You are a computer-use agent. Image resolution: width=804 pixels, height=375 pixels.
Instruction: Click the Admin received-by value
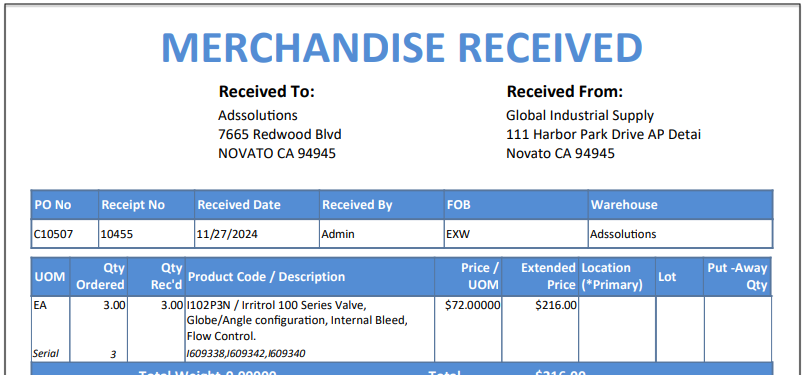338,234
